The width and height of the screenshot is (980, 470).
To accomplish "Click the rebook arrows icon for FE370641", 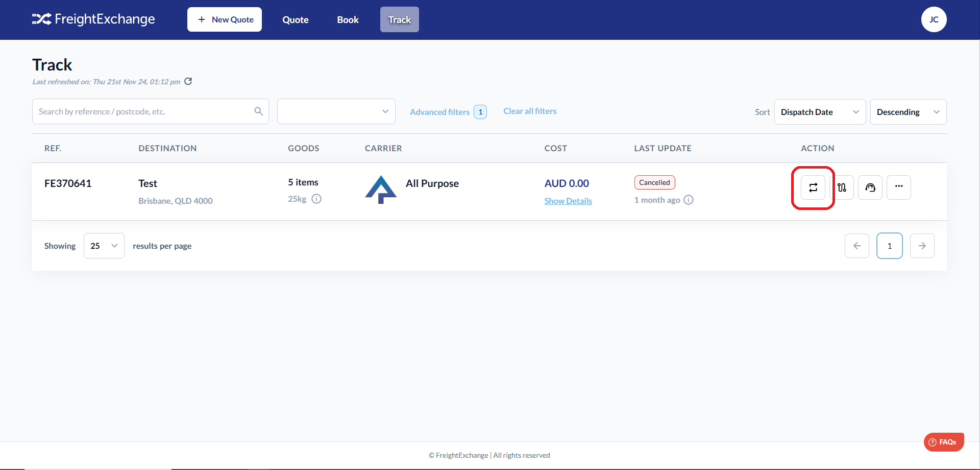I will (813, 187).
